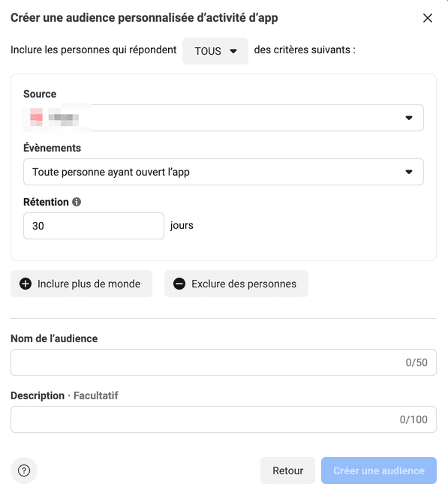
Task: Open the Source dropdown list
Action: pyautogui.click(x=224, y=118)
